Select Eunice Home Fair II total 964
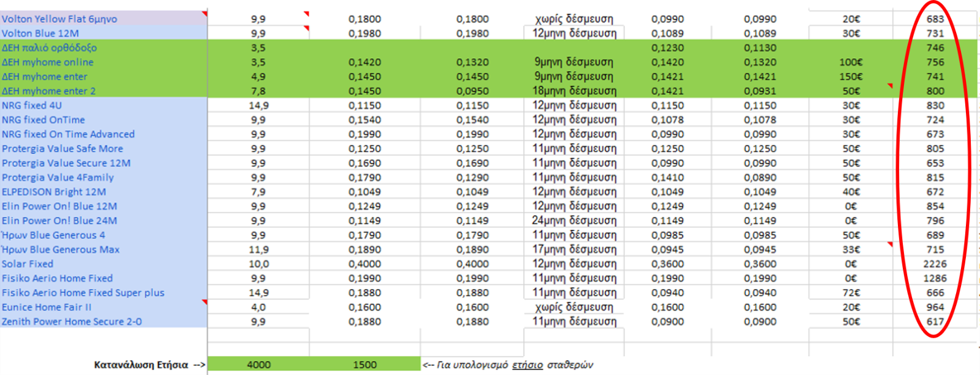The image size is (980, 375). (935, 307)
